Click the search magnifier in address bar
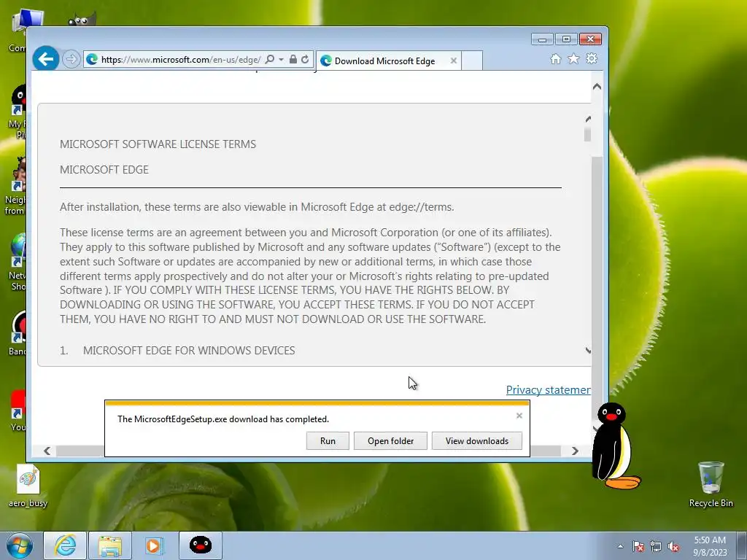Image resolution: width=747 pixels, height=560 pixels. pos(270,60)
